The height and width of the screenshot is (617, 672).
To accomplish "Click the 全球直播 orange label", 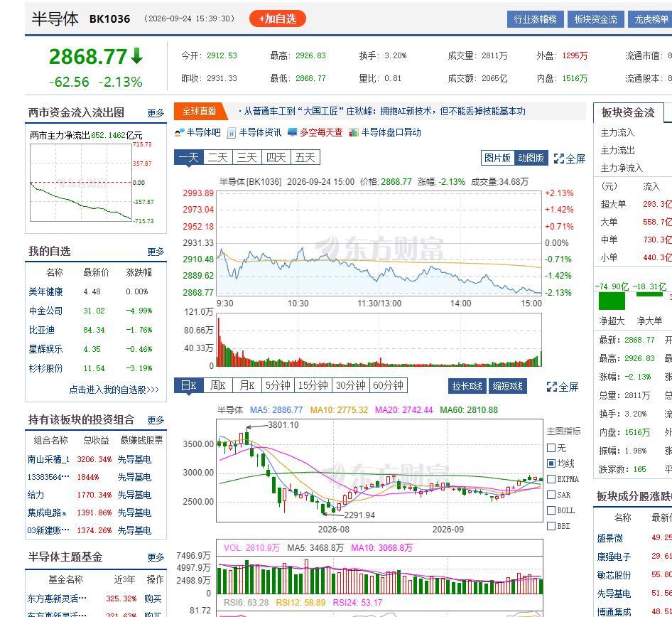I will 200,112.
